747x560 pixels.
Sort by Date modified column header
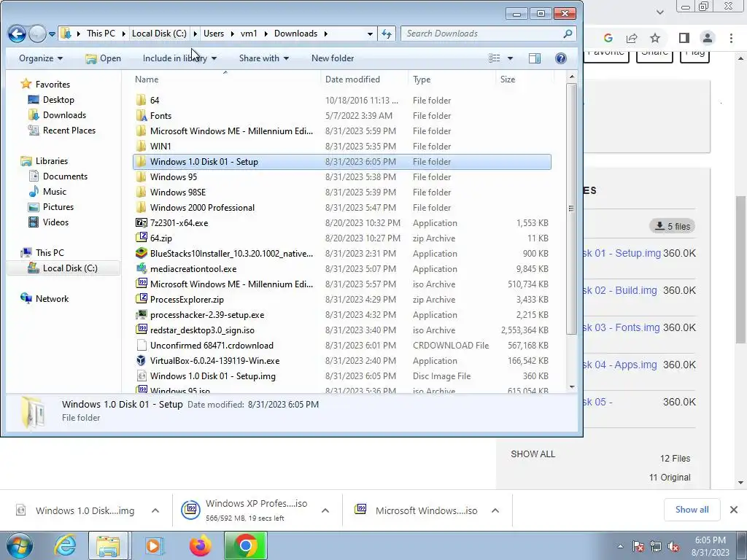(365, 79)
